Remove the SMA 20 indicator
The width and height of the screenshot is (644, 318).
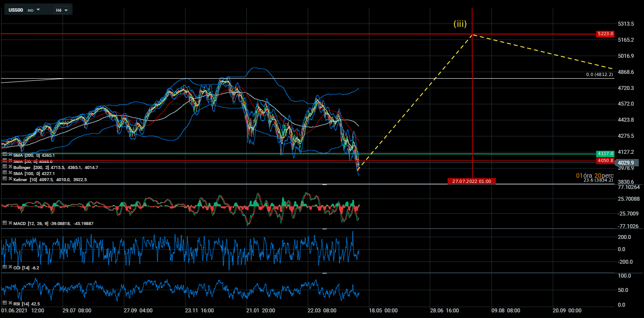point(10,160)
